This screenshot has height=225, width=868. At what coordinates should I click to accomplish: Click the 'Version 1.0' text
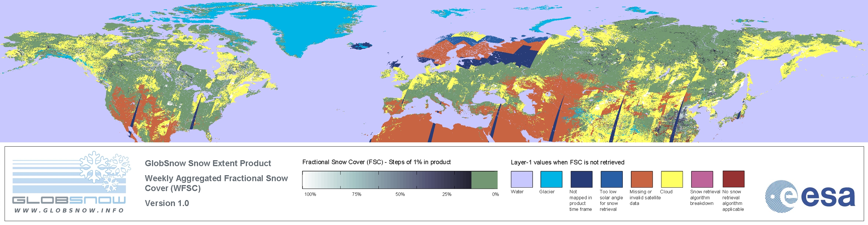point(167,203)
